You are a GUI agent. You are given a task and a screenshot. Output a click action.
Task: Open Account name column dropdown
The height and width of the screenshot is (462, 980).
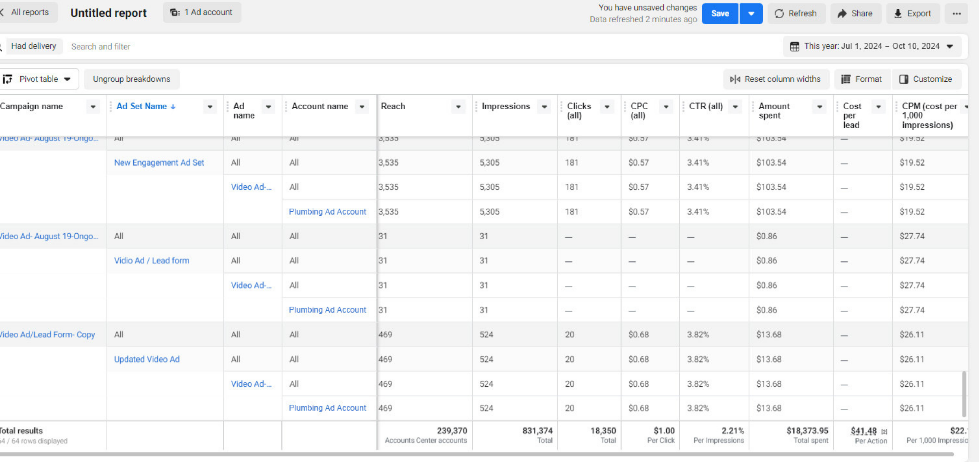click(x=362, y=107)
